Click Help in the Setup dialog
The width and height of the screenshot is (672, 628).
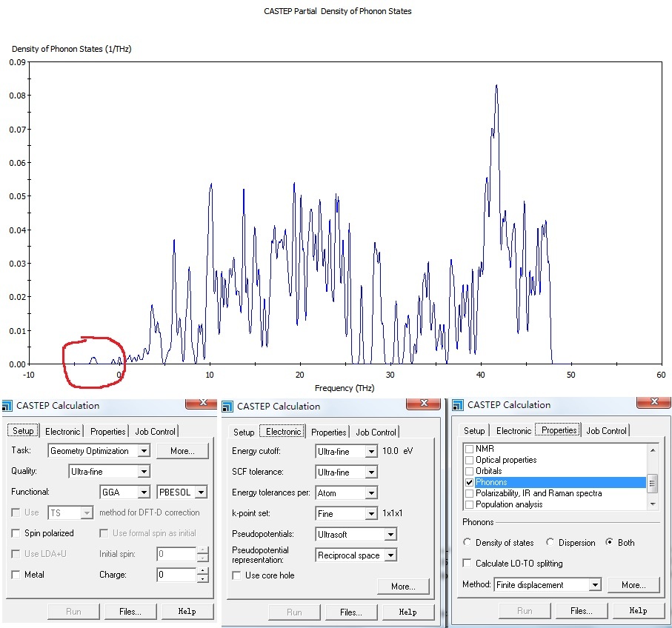[x=187, y=612]
